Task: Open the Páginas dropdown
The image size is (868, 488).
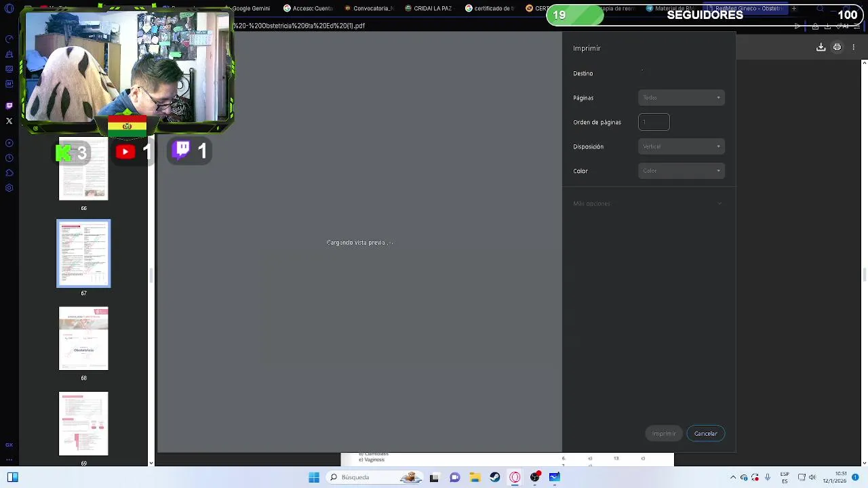Action: coord(682,98)
